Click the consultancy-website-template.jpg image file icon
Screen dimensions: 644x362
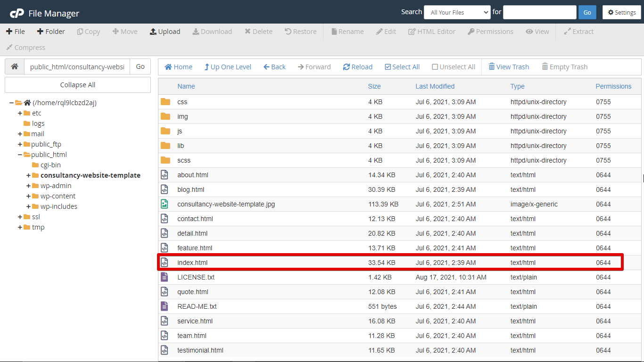coord(165,204)
